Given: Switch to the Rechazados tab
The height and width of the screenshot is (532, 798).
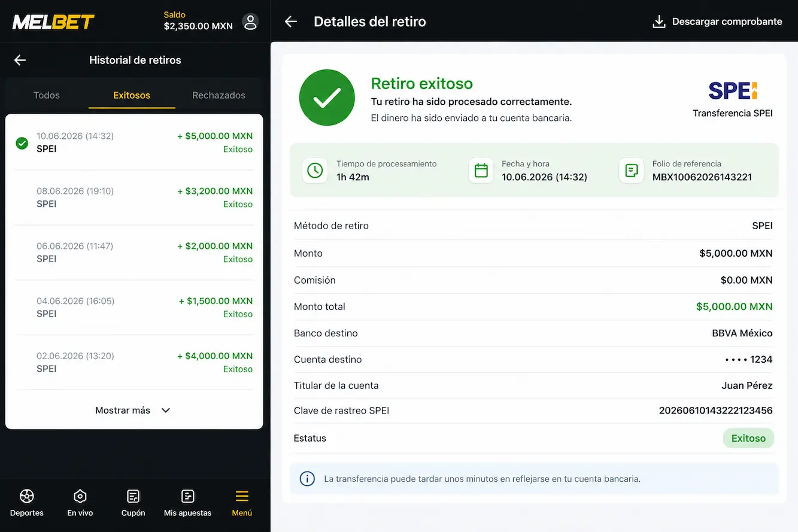Looking at the screenshot, I should click(219, 95).
